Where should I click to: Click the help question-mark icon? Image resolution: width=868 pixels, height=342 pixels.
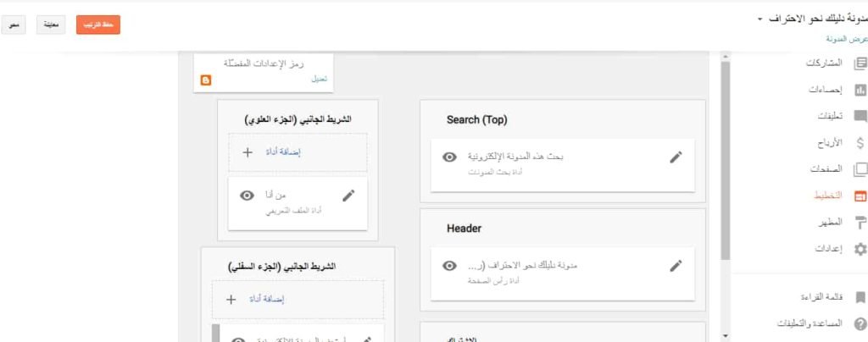click(860, 323)
